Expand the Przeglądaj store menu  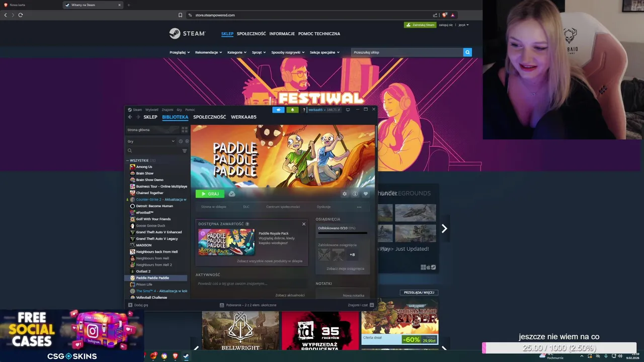(180, 52)
